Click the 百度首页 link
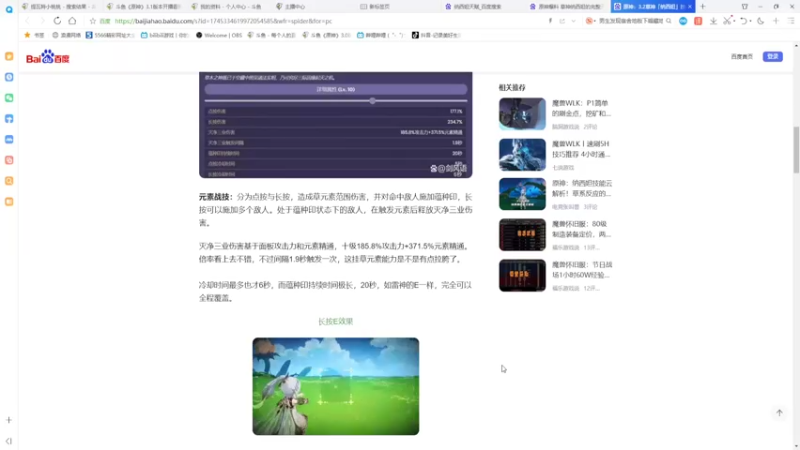The height and width of the screenshot is (450, 800). 741,57
